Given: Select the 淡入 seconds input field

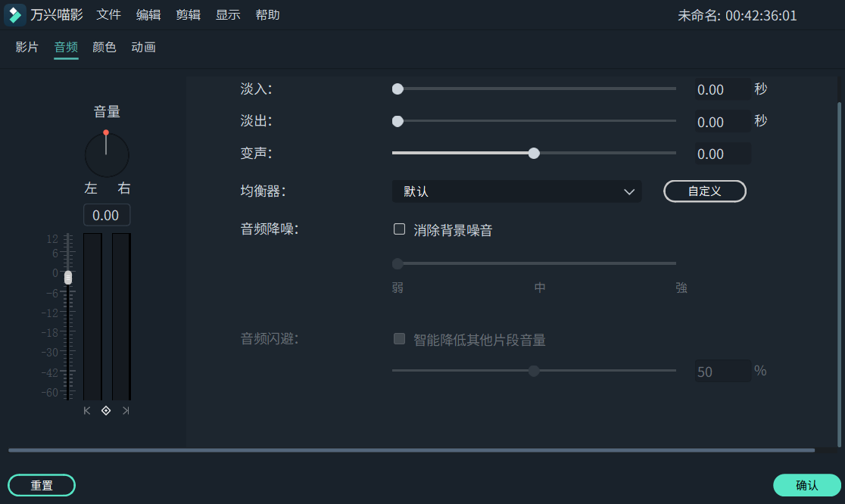Looking at the screenshot, I should coord(722,89).
